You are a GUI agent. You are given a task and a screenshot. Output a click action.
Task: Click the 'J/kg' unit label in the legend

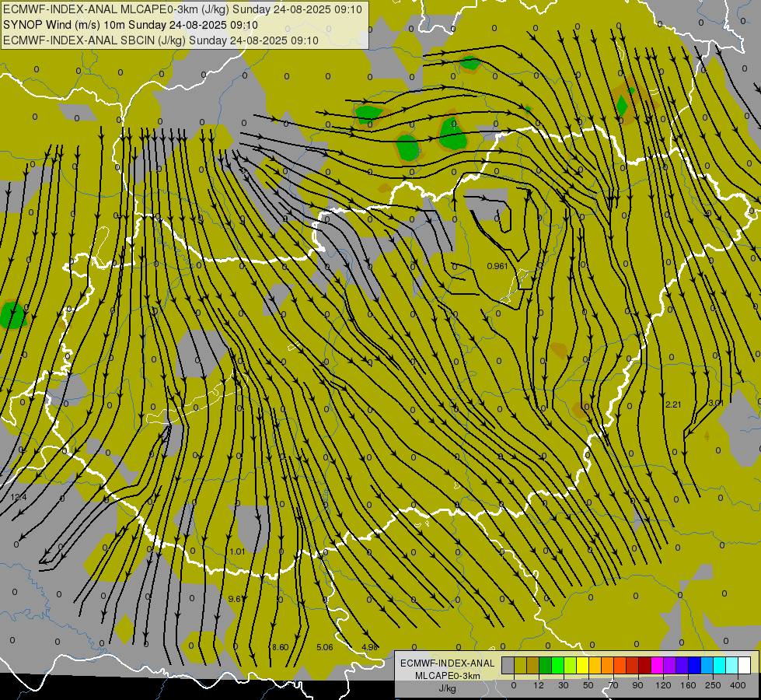[x=447, y=688]
